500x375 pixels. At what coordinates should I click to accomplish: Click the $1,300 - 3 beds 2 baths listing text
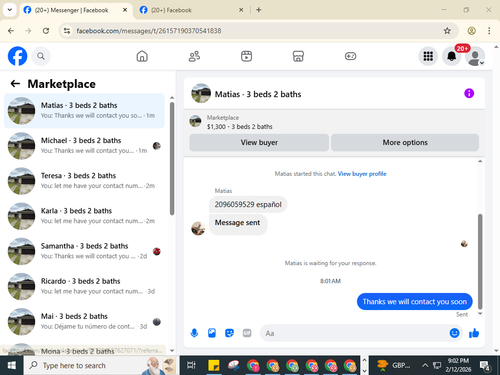240,127
